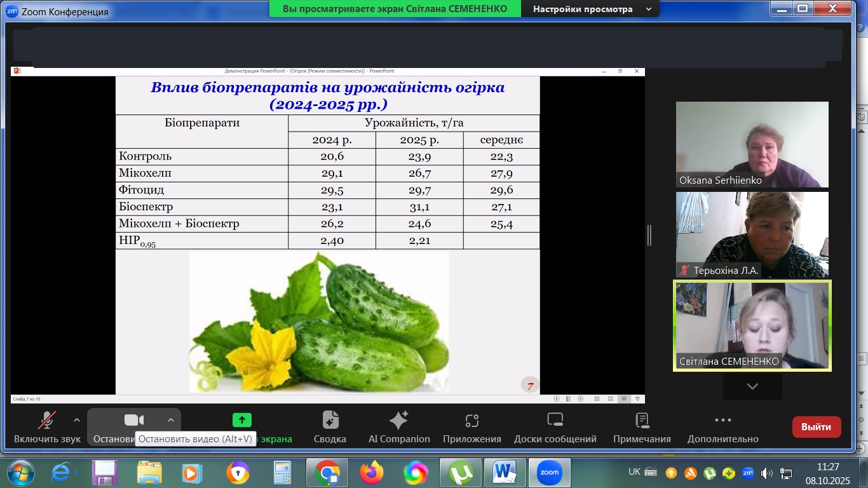
Task: Go to next slide in PowerPoint status bar
Action: tap(580, 399)
